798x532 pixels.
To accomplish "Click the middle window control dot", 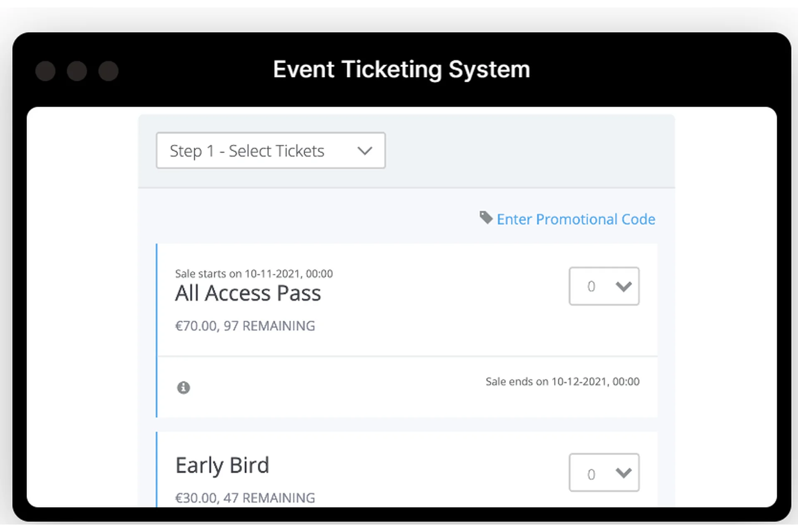I will (x=77, y=71).
